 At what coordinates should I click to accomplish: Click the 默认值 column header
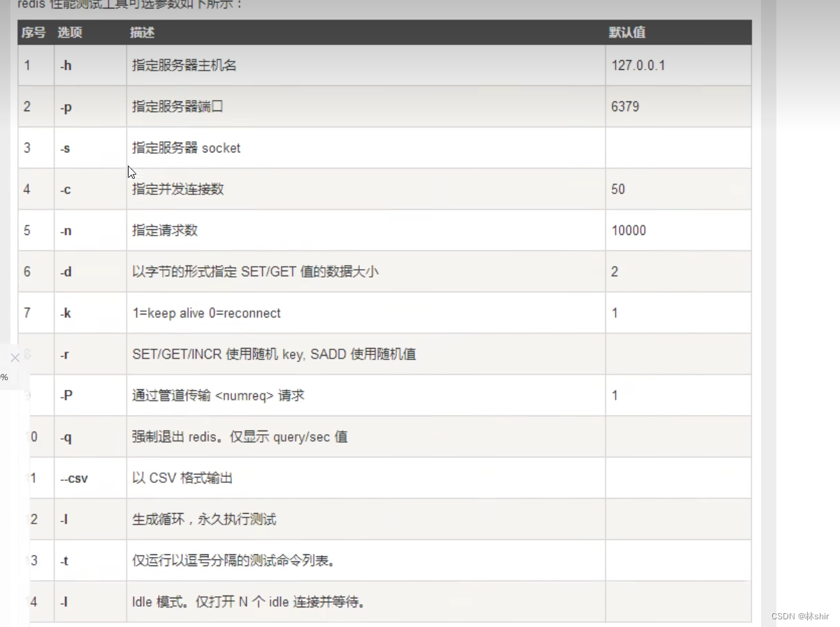coord(627,32)
